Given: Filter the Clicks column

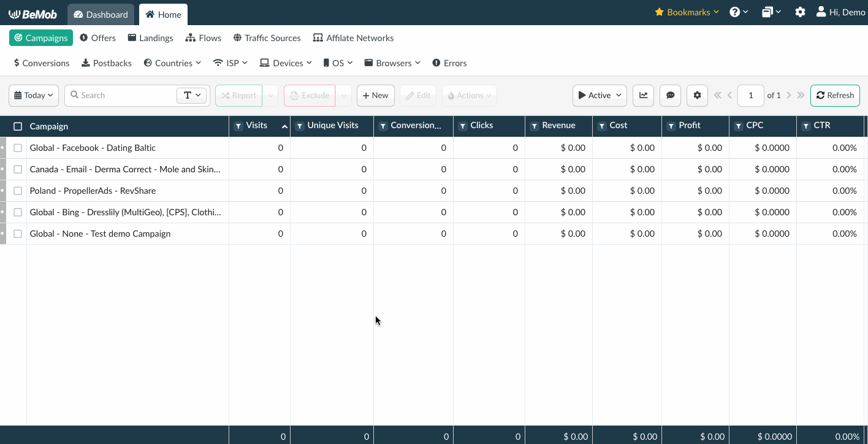Looking at the screenshot, I should click(x=463, y=126).
